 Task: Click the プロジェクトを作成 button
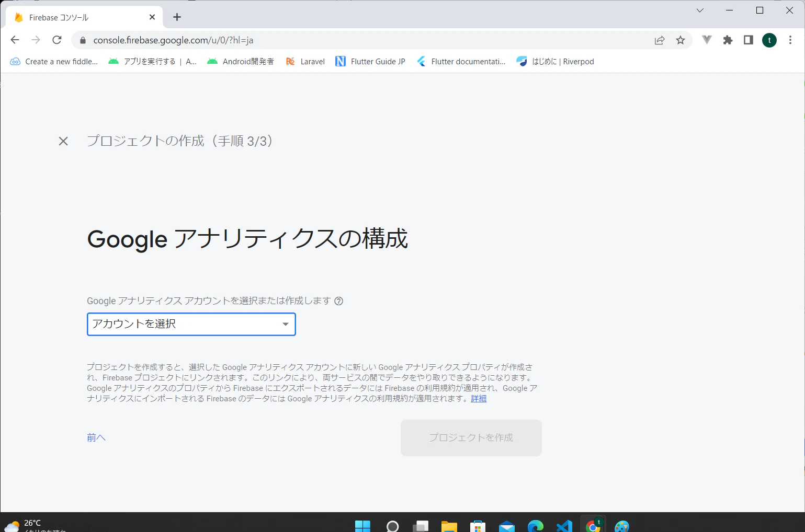click(x=471, y=438)
